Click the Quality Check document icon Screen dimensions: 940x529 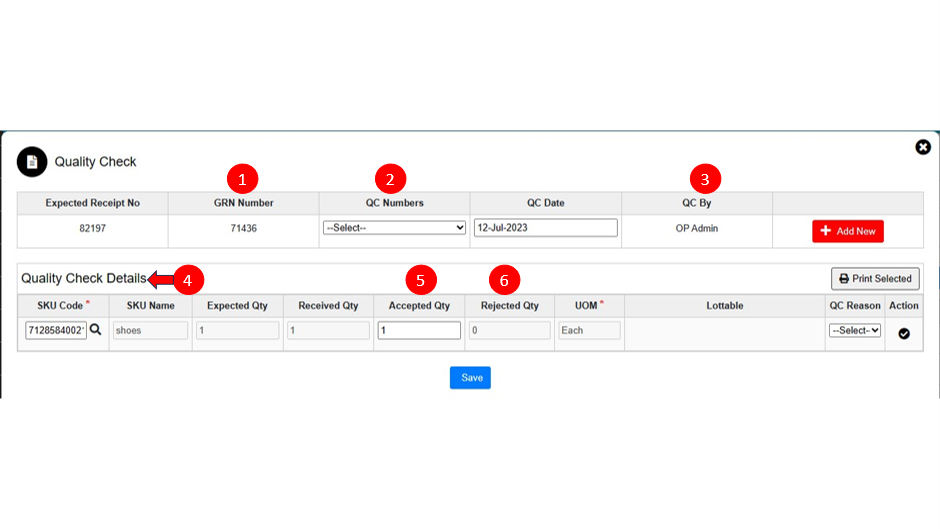[32, 161]
